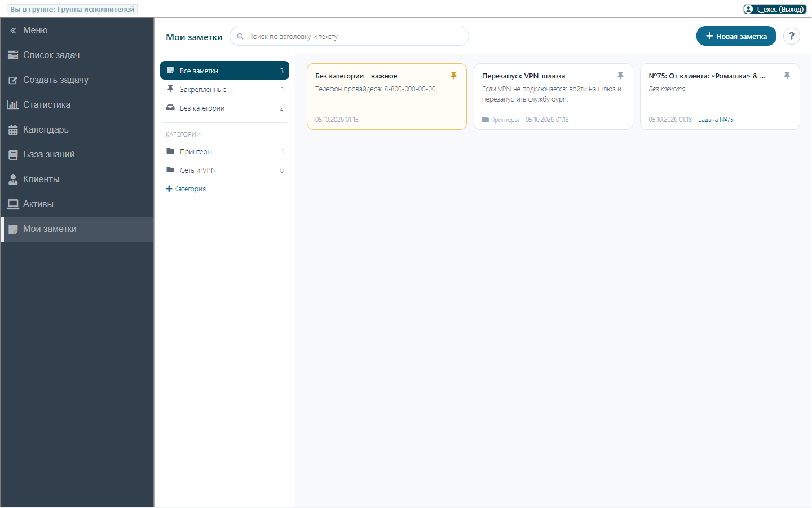Pin the note "№75: От клиента"

click(787, 76)
